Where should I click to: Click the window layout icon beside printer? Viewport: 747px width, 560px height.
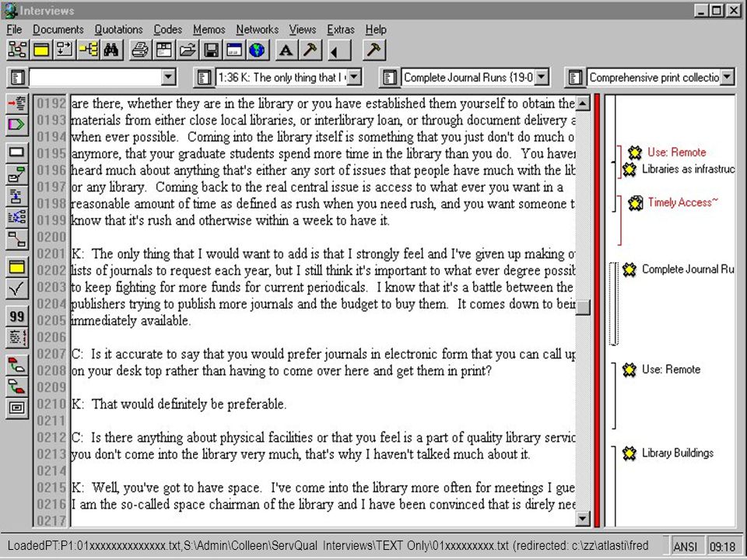click(164, 50)
